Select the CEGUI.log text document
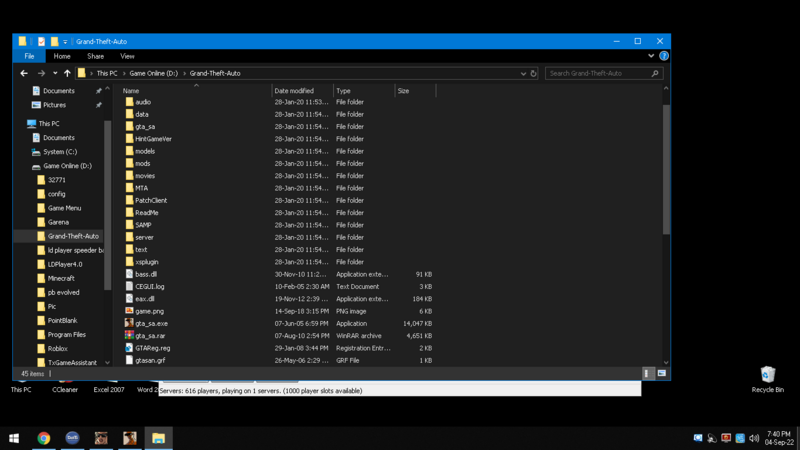The width and height of the screenshot is (800, 450). [149, 287]
